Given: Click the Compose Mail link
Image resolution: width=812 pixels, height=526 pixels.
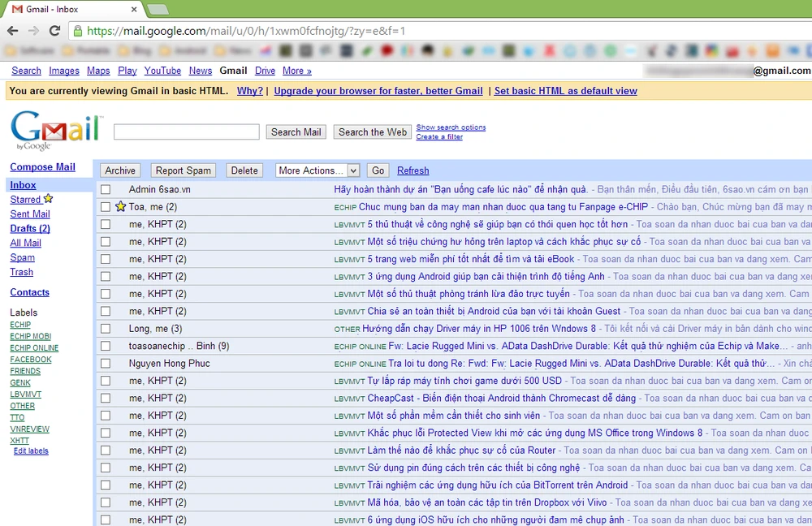Looking at the screenshot, I should (x=42, y=166).
